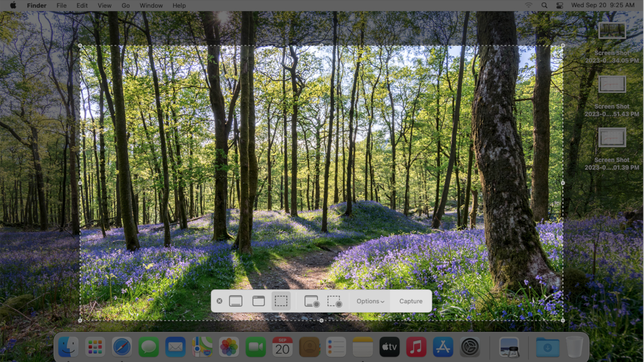The image size is (644, 362).
Task: Click the Capture button
Action: pos(411,301)
